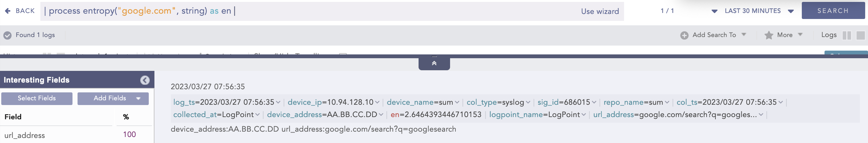Screen dimensions: 868x143
Task: Open the 1 / 1 repository dropdown
Action: [714, 11]
